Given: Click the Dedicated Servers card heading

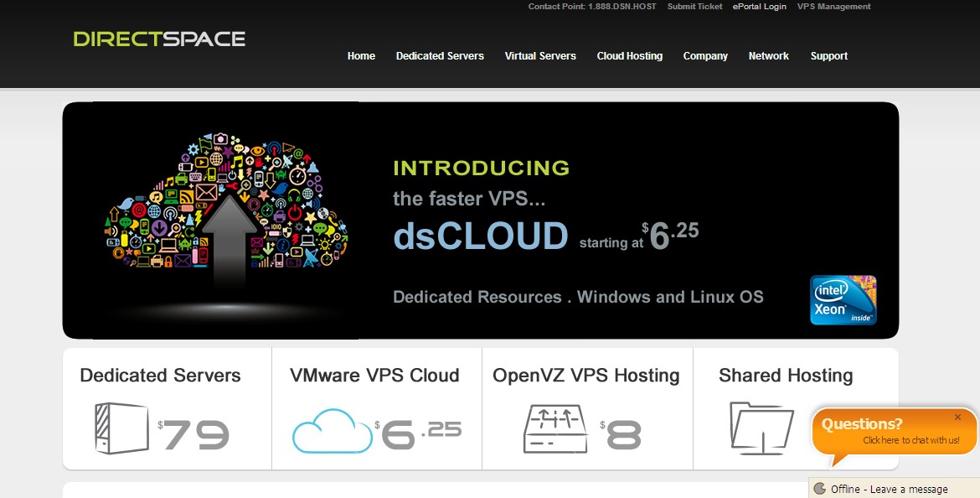Looking at the screenshot, I should (161, 376).
